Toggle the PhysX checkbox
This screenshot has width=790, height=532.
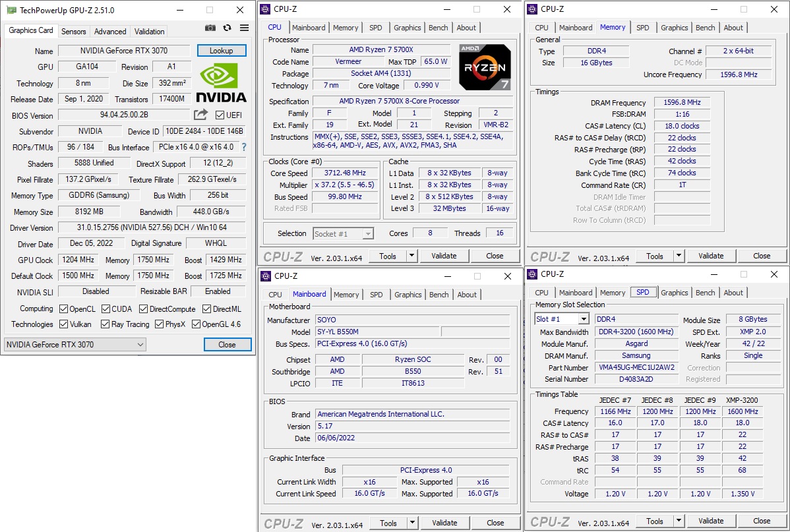[x=159, y=324]
